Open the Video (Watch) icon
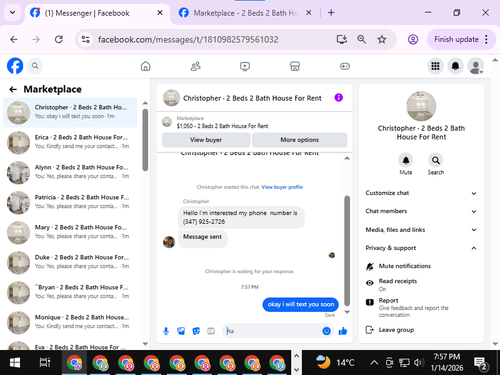Image resolution: width=500 pixels, height=375 pixels. (x=245, y=66)
